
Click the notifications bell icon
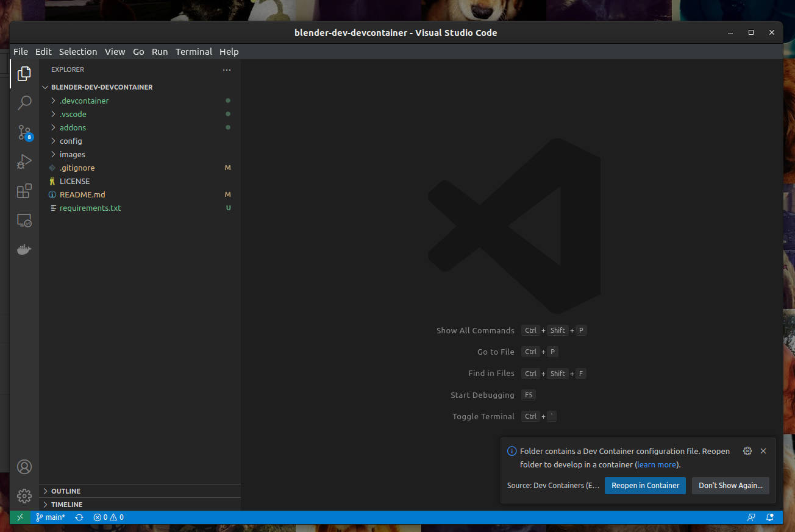(770, 517)
